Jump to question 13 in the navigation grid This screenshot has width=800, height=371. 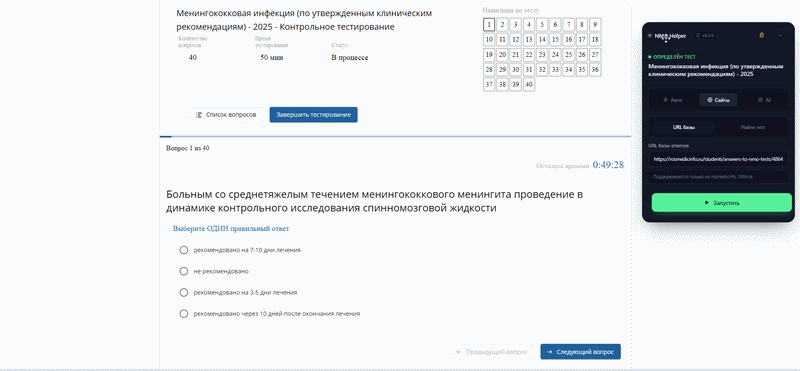(529, 39)
